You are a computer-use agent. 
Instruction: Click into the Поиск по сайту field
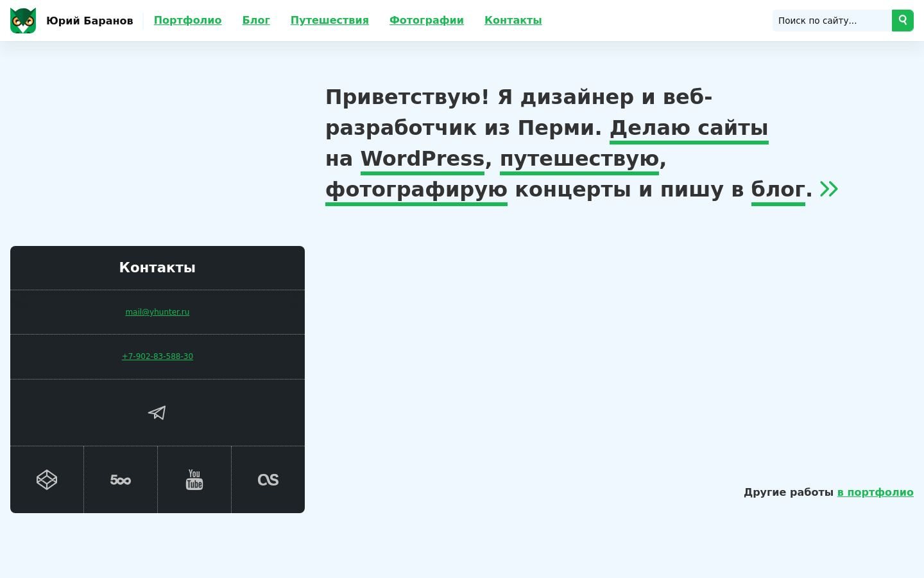coord(832,21)
